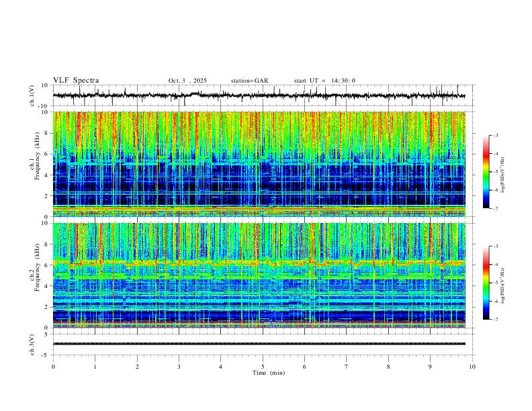Click time axis tick label '7'
The image size is (532, 411).
point(347,367)
